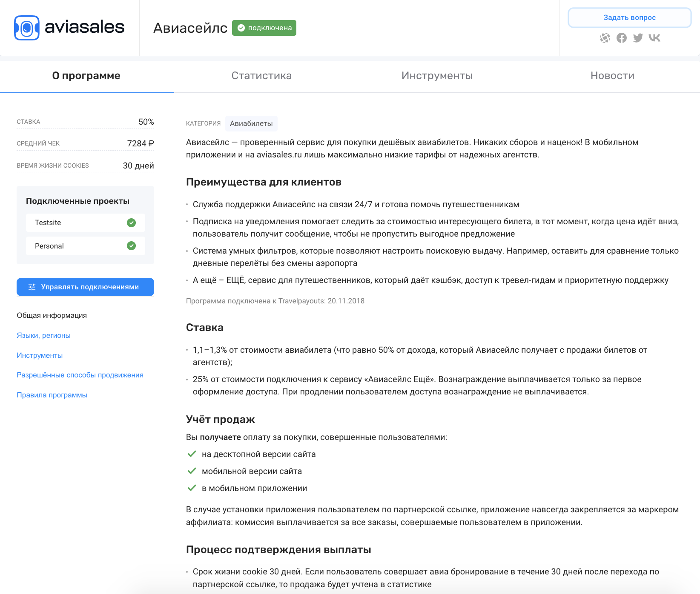Open the Статистика tab
Viewport: 700px width, 594px height.
click(x=261, y=76)
